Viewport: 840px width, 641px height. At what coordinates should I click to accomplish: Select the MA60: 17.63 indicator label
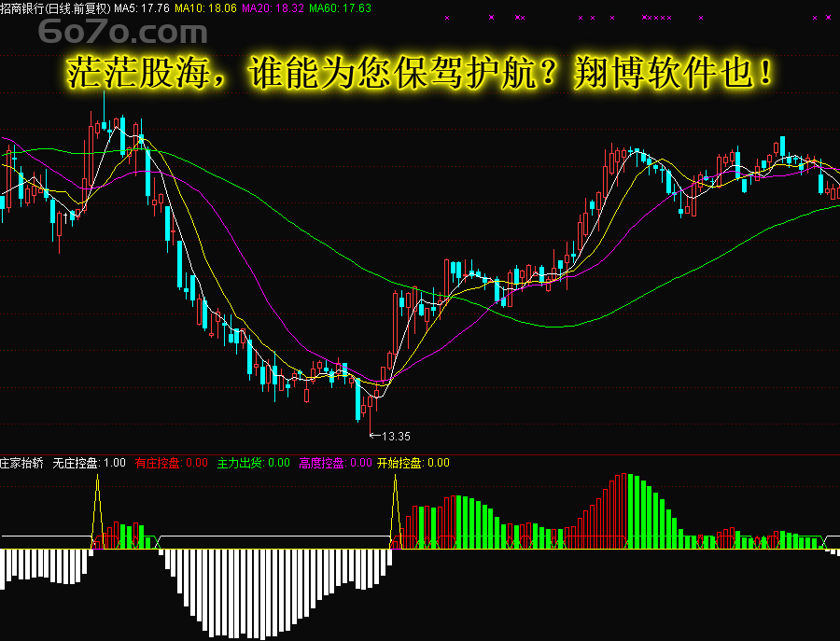tap(340, 8)
